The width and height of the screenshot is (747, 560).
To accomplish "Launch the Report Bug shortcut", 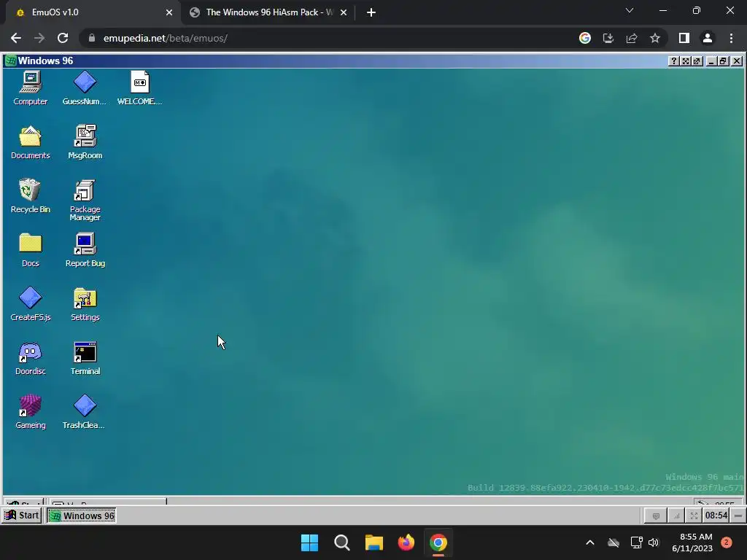I will point(85,249).
